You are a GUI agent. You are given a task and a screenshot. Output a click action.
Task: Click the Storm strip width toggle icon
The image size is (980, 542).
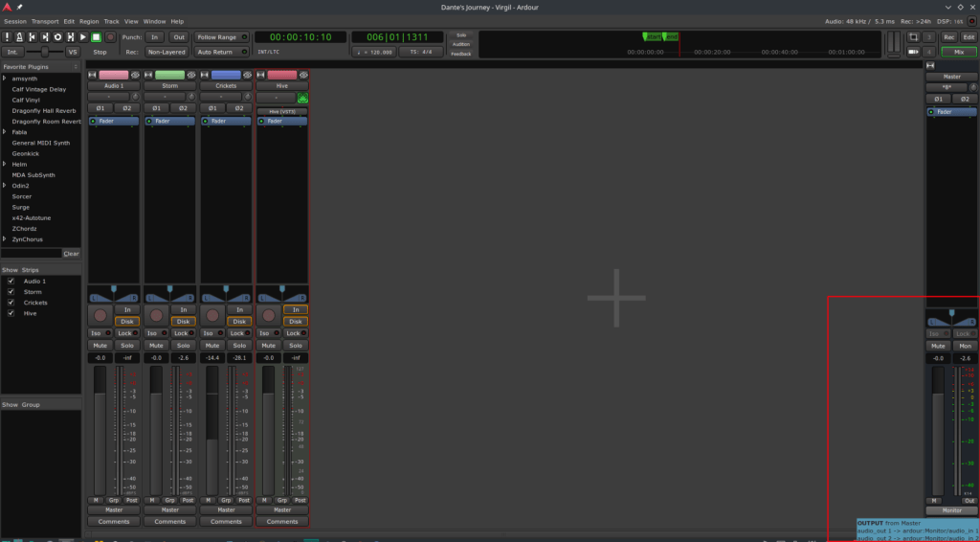[x=148, y=75]
